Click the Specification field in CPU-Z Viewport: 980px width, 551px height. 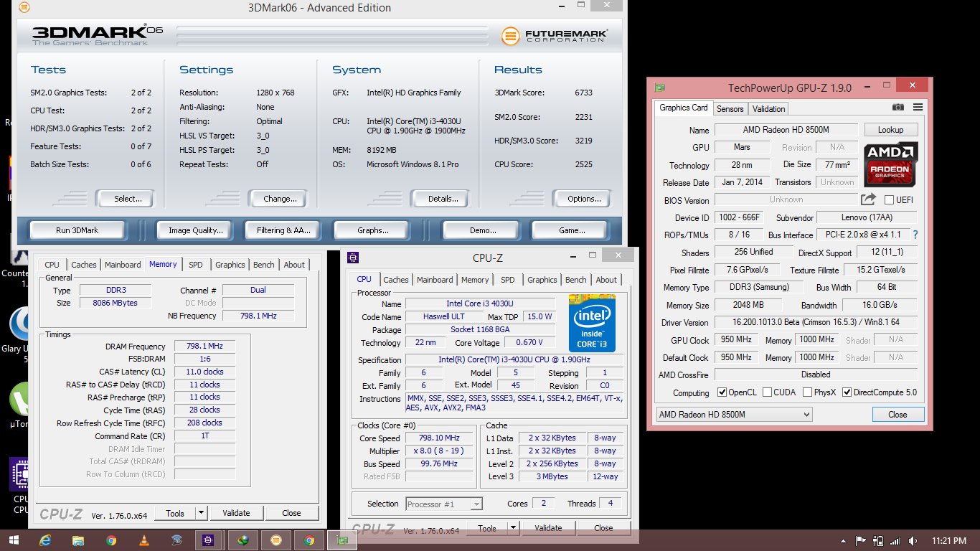514,360
